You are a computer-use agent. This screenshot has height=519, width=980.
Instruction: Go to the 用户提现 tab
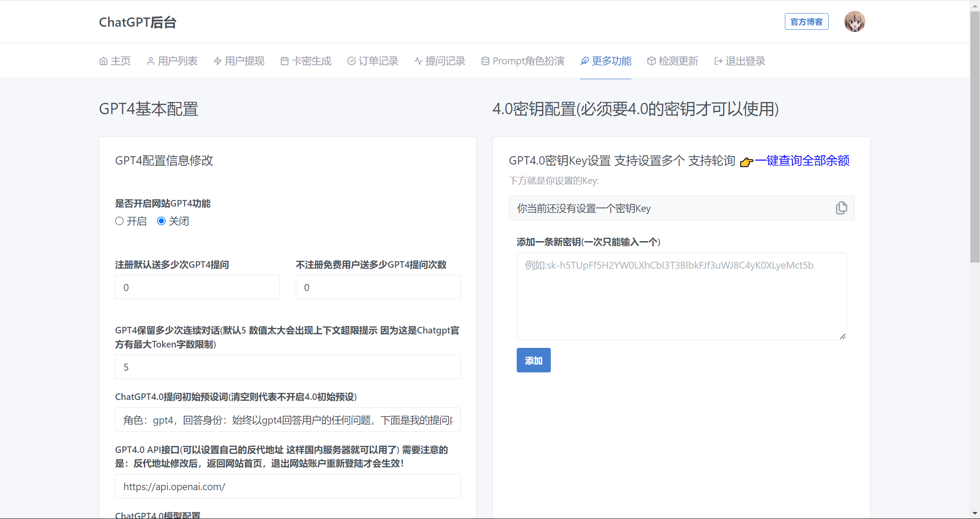(x=239, y=61)
